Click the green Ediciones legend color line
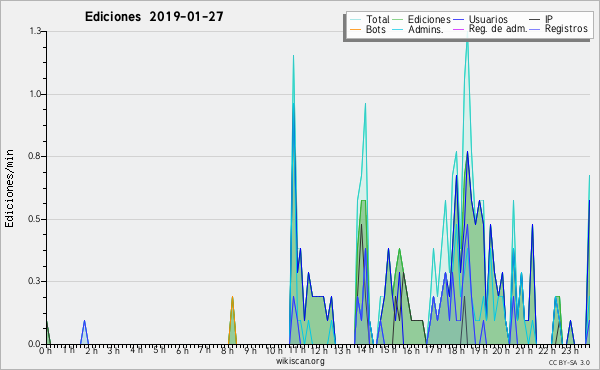600x370 pixels. point(398,20)
